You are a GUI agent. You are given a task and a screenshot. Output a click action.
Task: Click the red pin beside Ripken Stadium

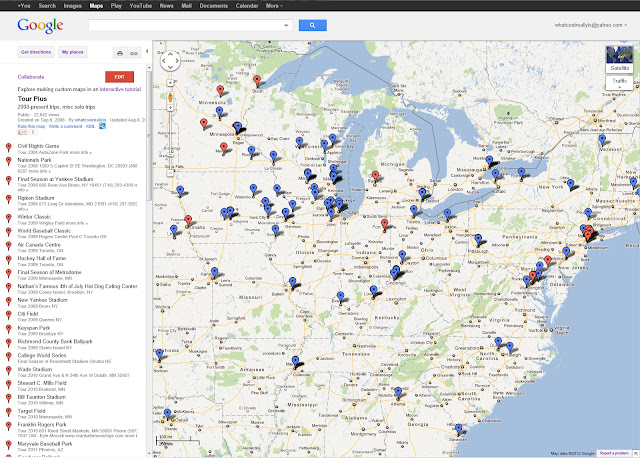8,200
